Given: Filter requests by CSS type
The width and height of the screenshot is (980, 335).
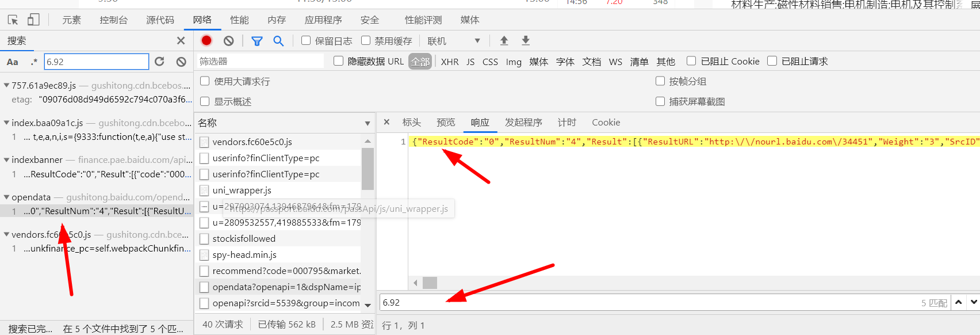Looking at the screenshot, I should [x=490, y=62].
